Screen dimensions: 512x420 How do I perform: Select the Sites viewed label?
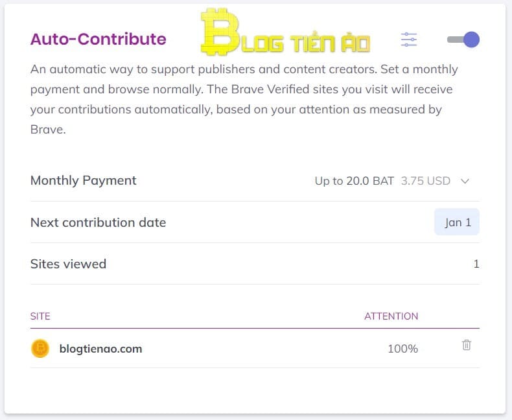pos(68,264)
